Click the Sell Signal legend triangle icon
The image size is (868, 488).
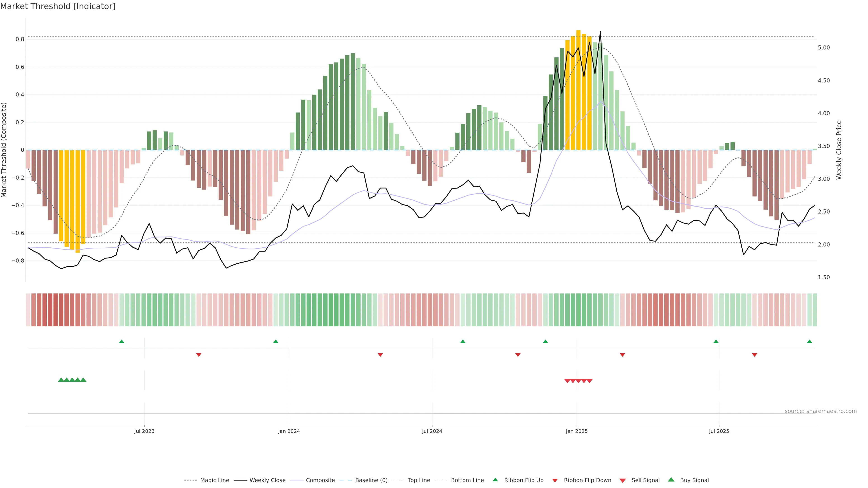point(622,481)
